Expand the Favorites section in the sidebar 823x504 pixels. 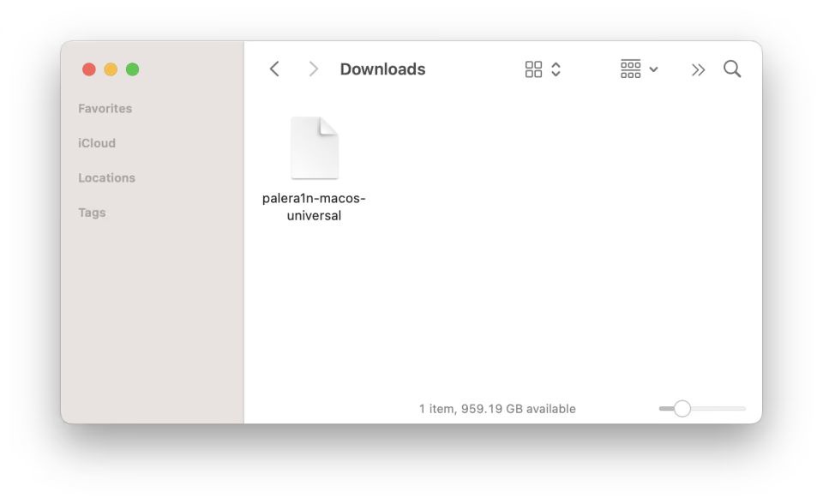pos(105,108)
